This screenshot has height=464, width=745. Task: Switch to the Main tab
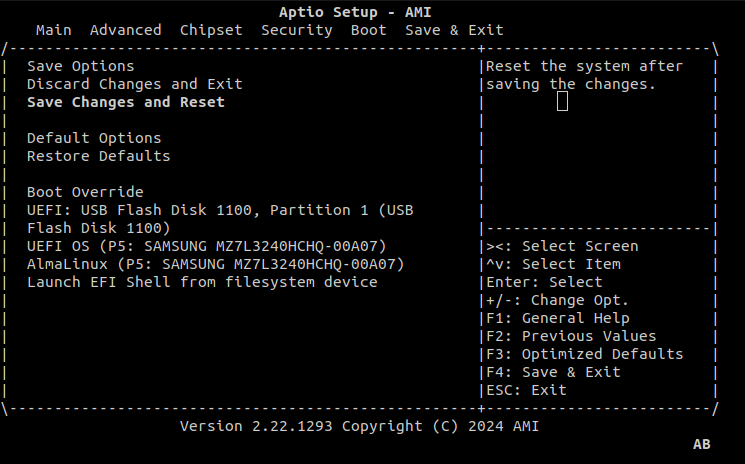(x=53, y=30)
